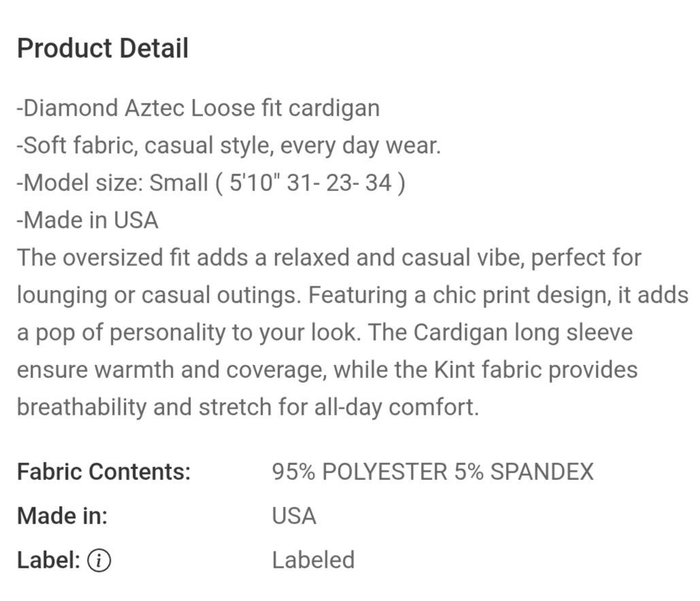Screen dimensions: 700x601
Task: Click the Made in USA bullet line
Action: [x=88, y=220]
